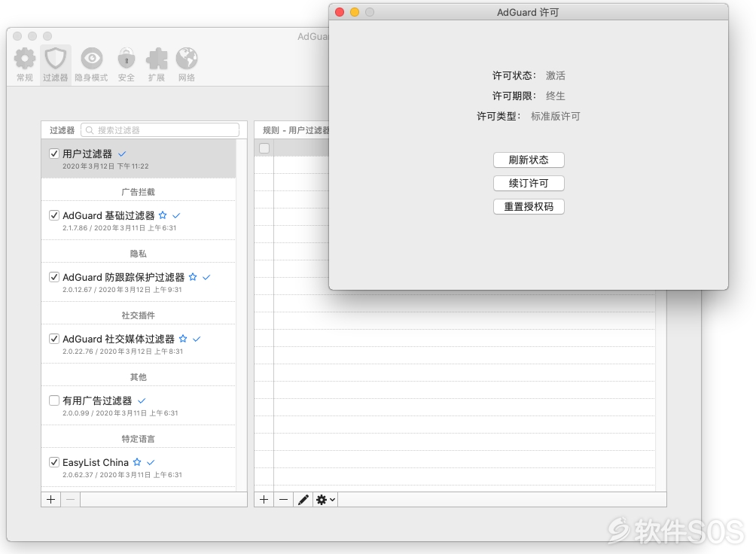
Task: Click 刷新状态 button in license window
Action: 529,160
